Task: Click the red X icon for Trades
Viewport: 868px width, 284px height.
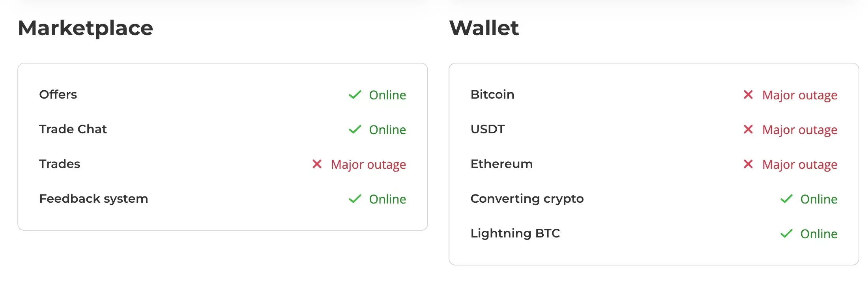Action: tap(317, 164)
